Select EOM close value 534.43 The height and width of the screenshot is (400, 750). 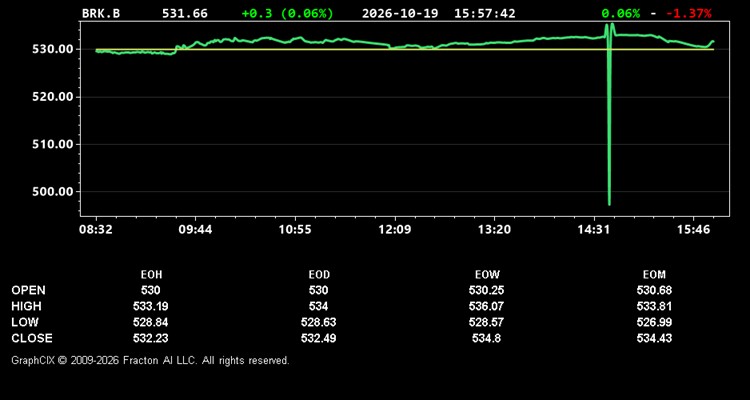pos(654,338)
